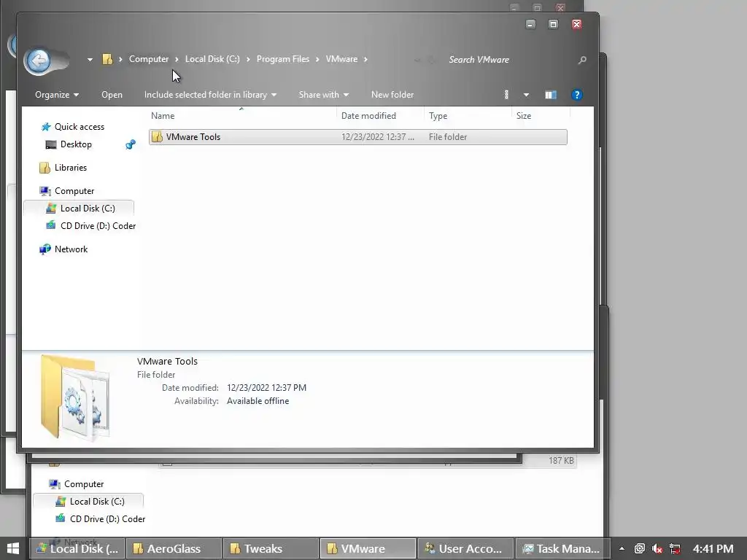The image size is (747, 560).
Task: Open the Windows Start button
Action: click(x=13, y=548)
